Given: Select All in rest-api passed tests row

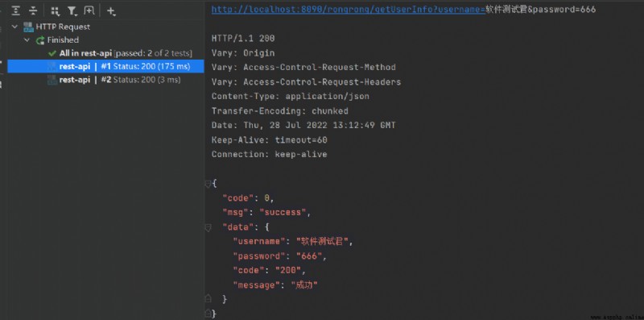Looking at the screenshot, I should pyautogui.click(x=126, y=53).
